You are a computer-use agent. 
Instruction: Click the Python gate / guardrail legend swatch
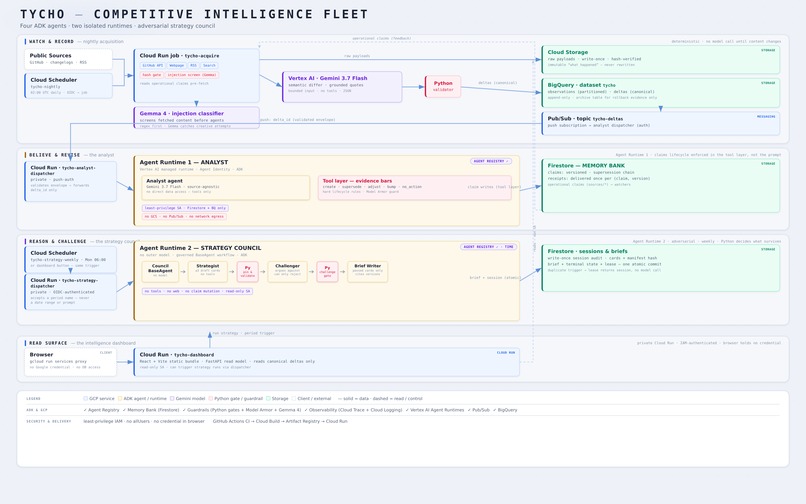coord(211,399)
